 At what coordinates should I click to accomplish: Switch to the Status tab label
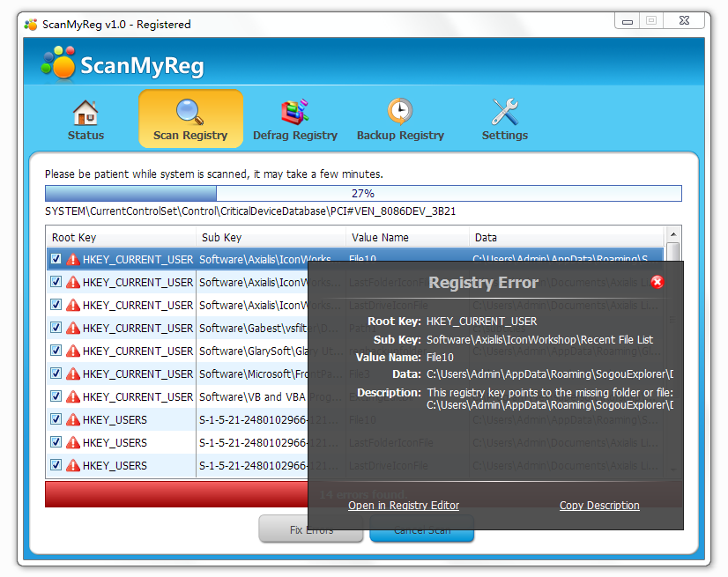point(85,135)
